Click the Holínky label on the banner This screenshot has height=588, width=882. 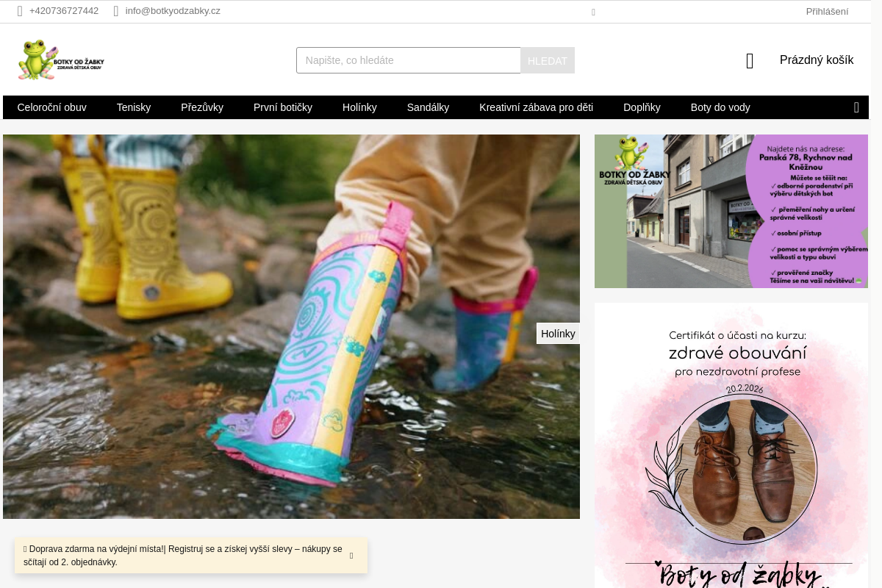(558, 334)
